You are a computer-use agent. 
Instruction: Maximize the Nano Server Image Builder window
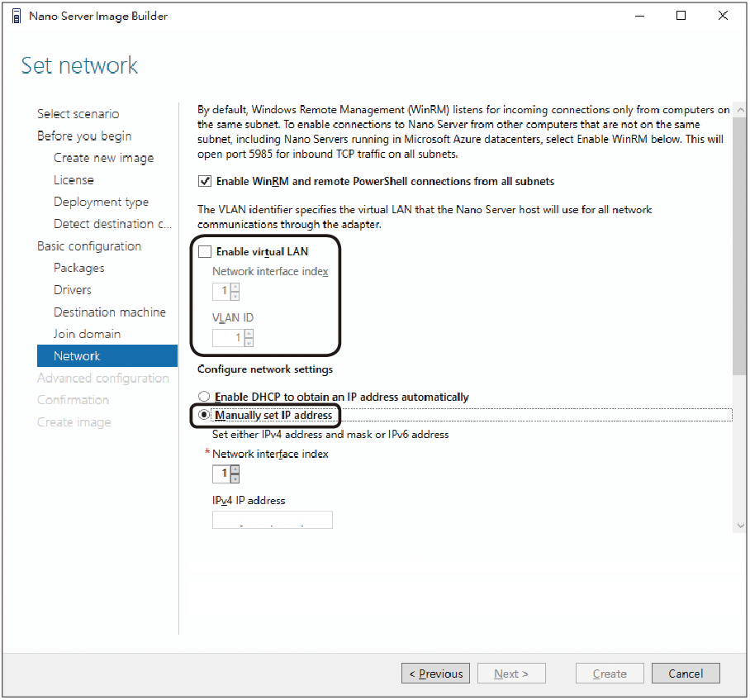(681, 16)
